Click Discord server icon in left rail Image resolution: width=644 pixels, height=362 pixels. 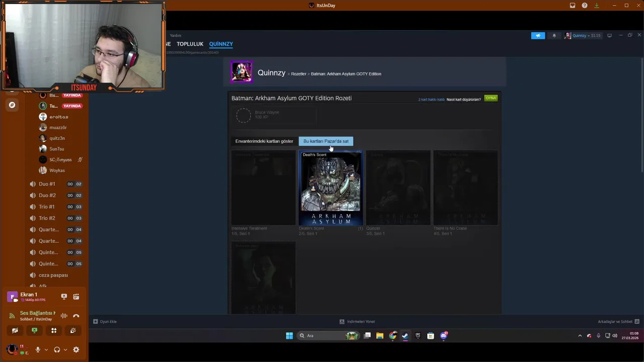12,105
